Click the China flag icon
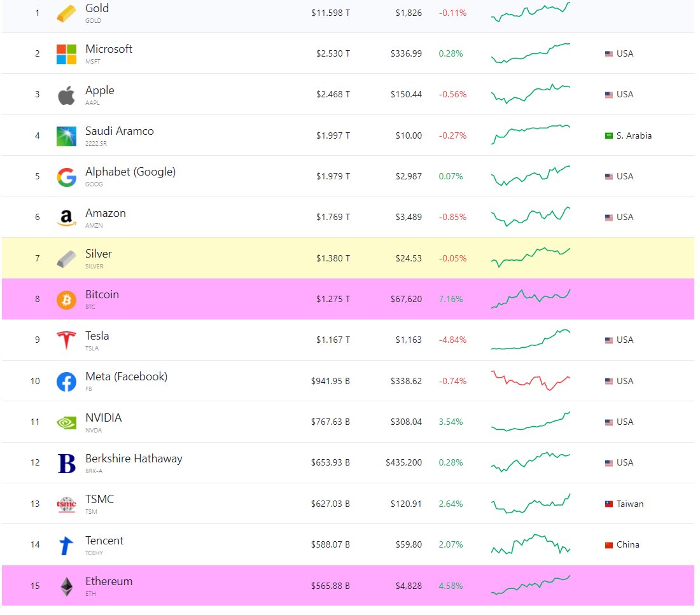 [608, 545]
